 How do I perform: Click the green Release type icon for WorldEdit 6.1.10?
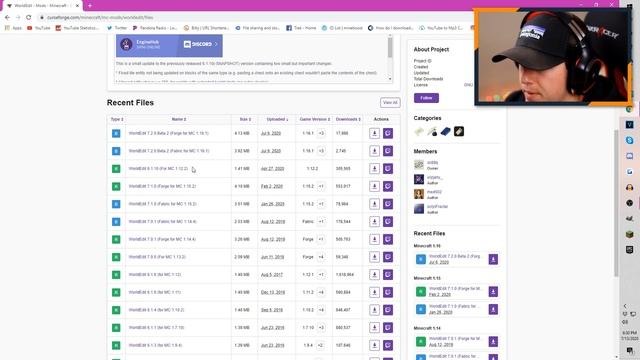[x=116, y=169]
